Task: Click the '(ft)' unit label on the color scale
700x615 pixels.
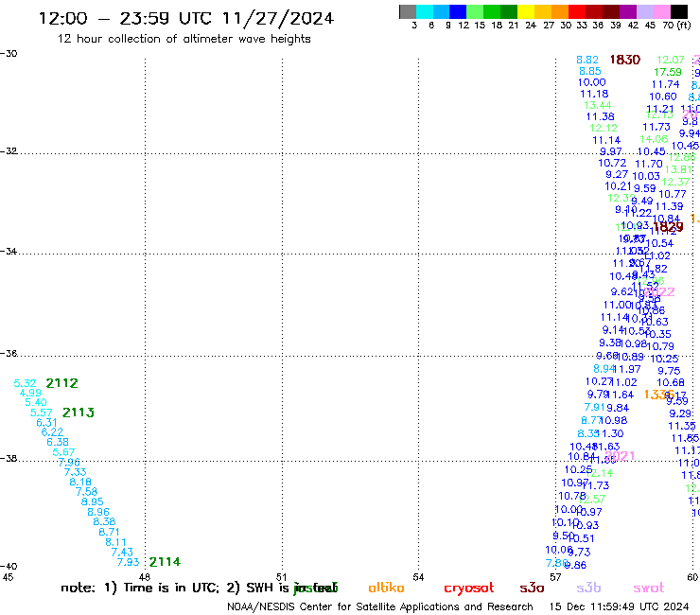Action: tap(684, 25)
